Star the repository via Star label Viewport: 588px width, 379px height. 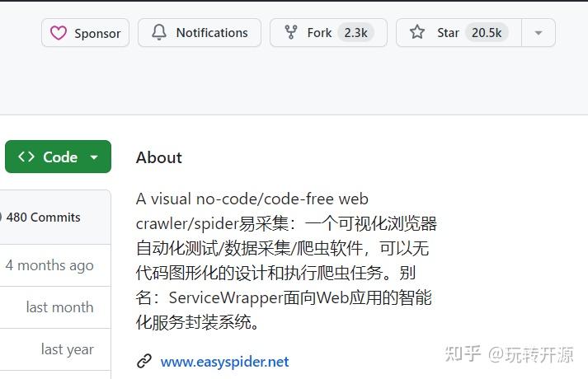click(448, 33)
